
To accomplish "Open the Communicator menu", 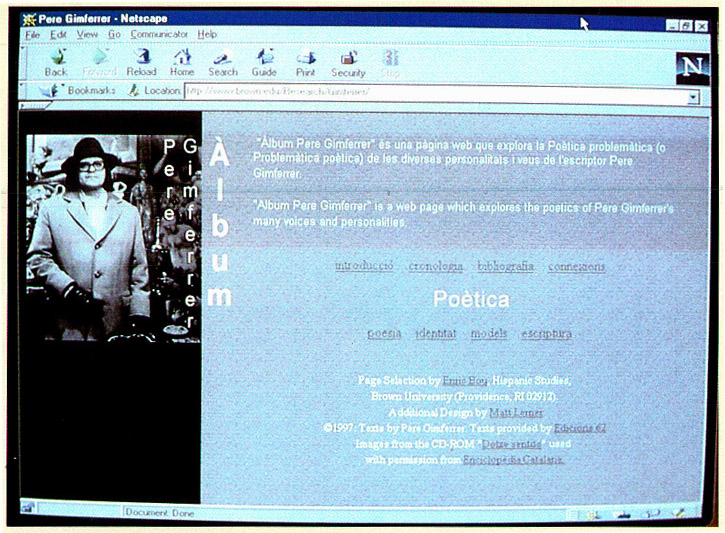I will click(159, 34).
